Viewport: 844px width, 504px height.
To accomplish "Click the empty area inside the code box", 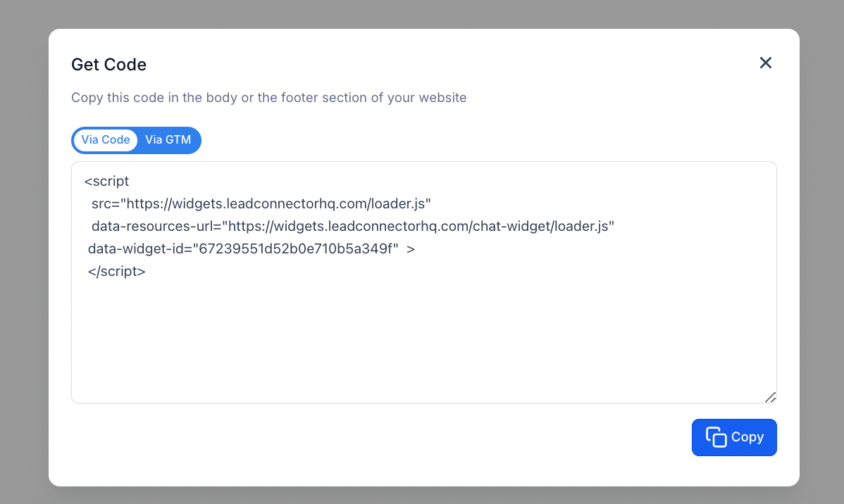I will click(x=423, y=338).
